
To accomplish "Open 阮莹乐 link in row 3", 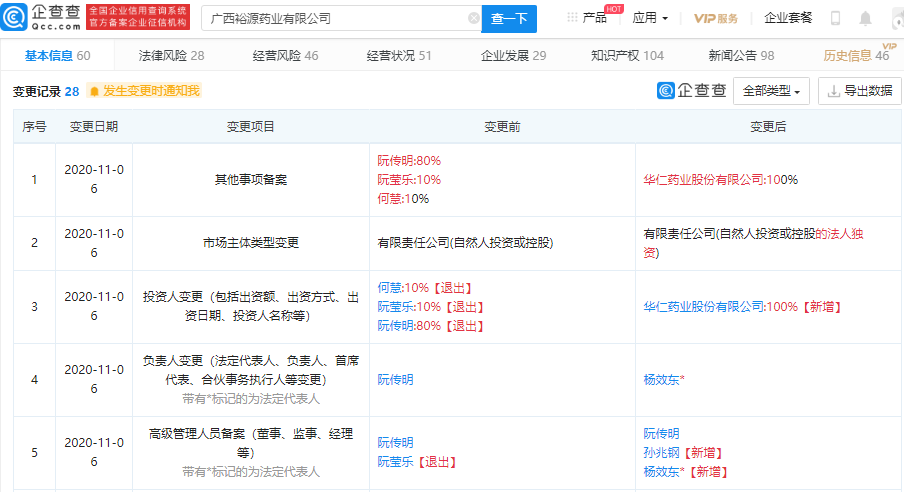I will [x=395, y=306].
